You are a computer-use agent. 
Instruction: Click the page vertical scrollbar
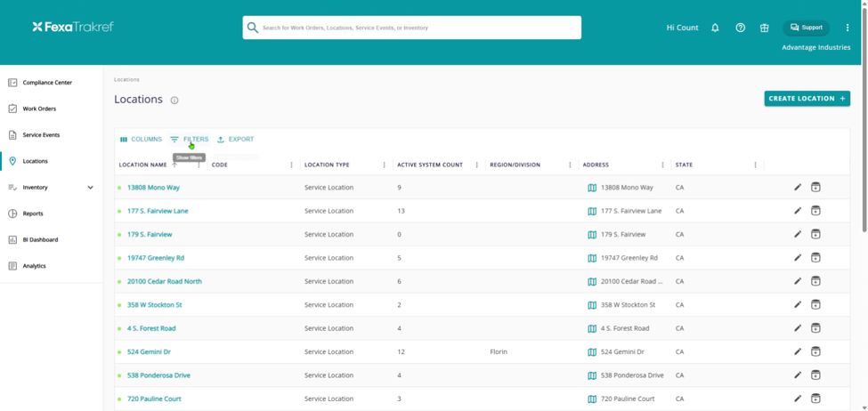point(864,119)
